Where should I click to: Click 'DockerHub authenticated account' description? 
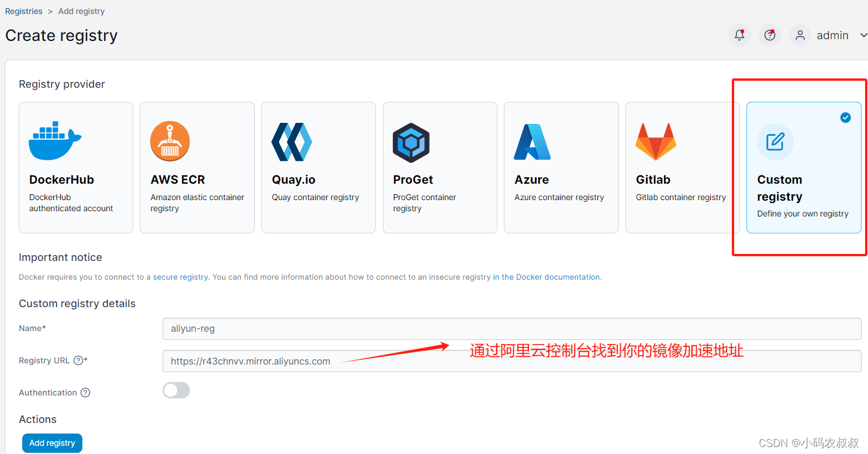(x=71, y=203)
